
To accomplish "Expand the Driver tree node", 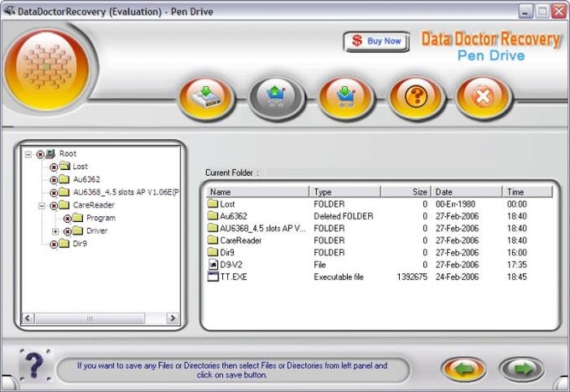I will (55, 231).
